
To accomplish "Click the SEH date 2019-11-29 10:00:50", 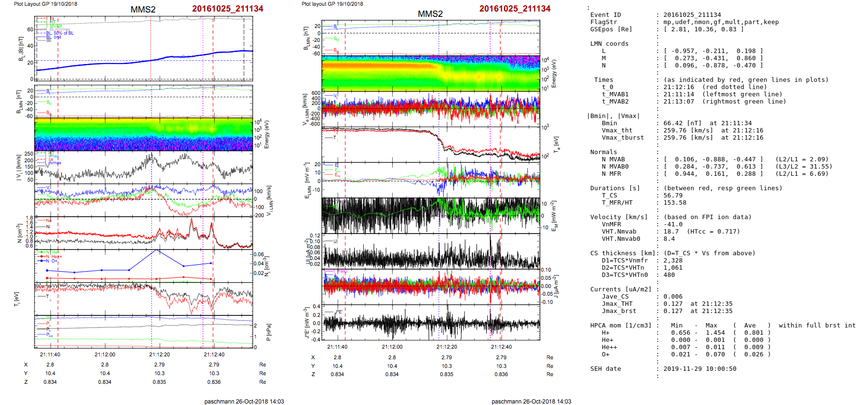I will pos(700,369).
